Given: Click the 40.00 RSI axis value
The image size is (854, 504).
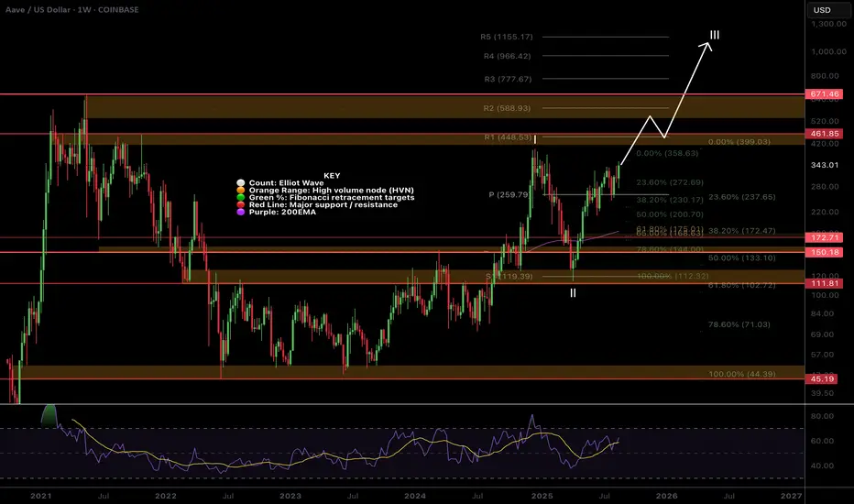Looking at the screenshot, I should 823,466.
